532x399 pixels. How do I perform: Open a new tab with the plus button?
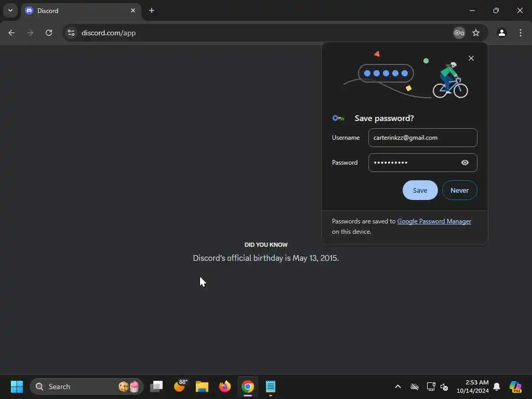[152, 10]
